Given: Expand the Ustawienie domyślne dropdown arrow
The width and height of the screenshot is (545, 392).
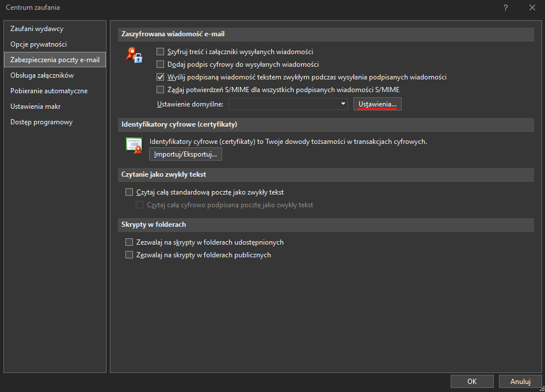Looking at the screenshot, I should coord(343,104).
